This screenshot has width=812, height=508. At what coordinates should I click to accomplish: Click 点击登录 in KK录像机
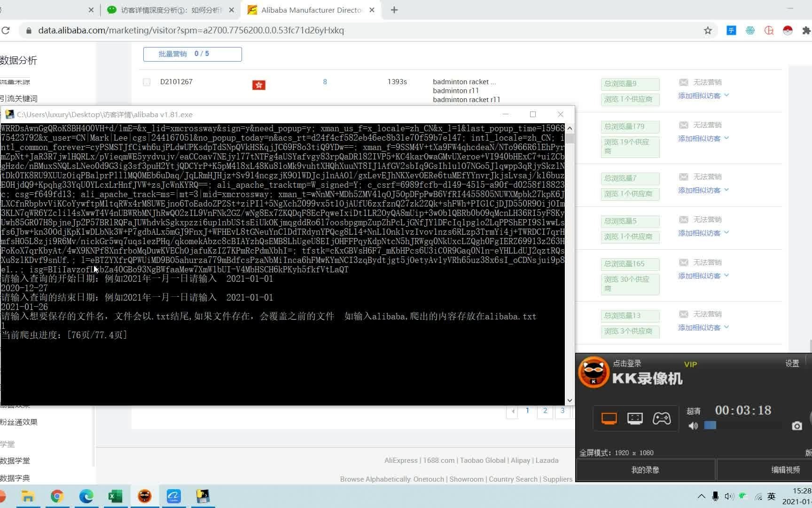click(x=627, y=364)
